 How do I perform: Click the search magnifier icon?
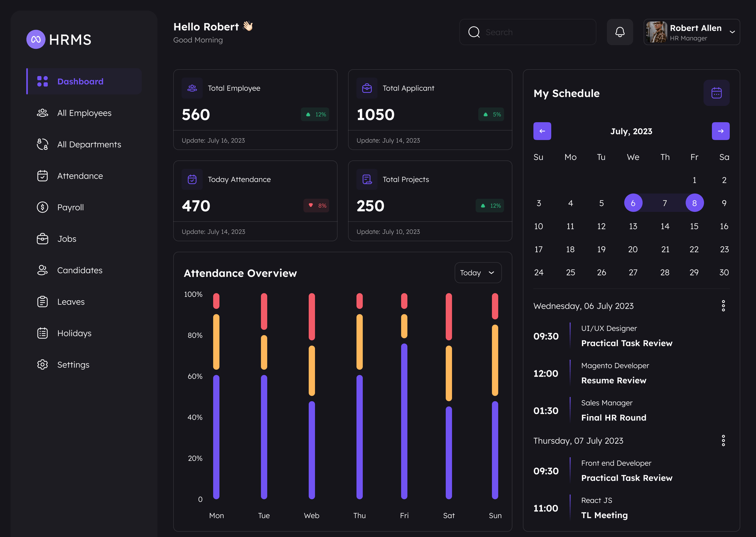coord(474,32)
